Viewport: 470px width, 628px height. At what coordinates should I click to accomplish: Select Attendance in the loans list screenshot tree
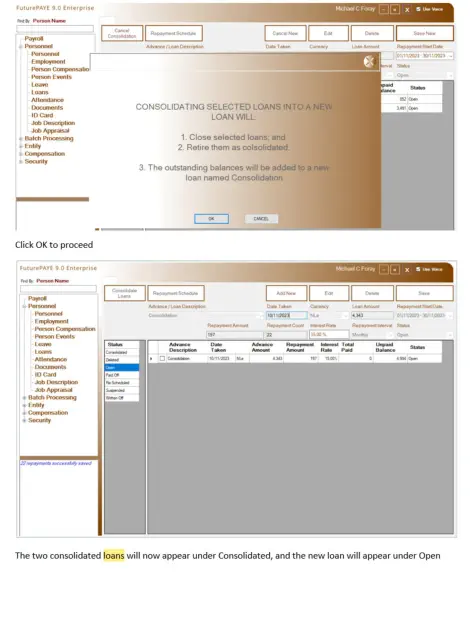tap(51, 360)
